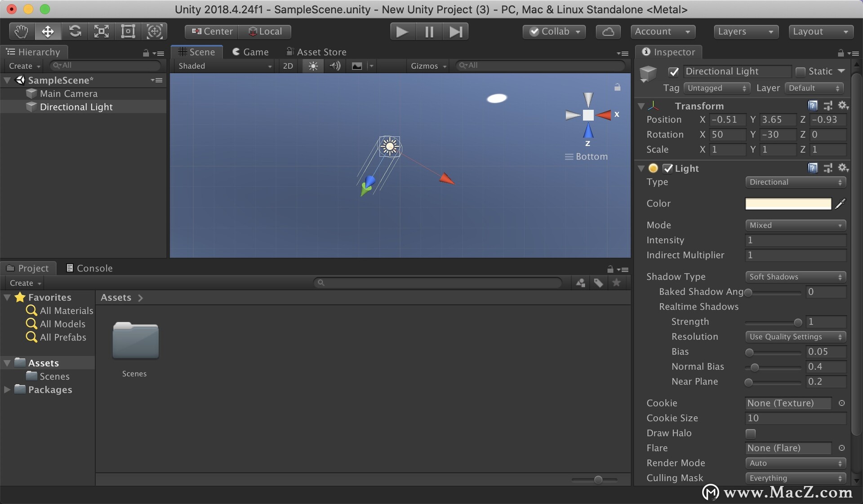
Task: Open the Account menu button
Action: point(663,31)
